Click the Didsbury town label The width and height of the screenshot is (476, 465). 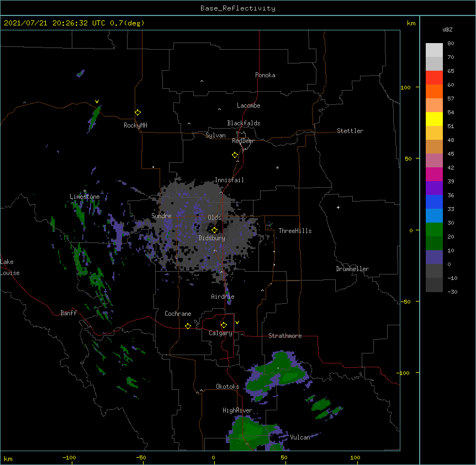point(212,238)
